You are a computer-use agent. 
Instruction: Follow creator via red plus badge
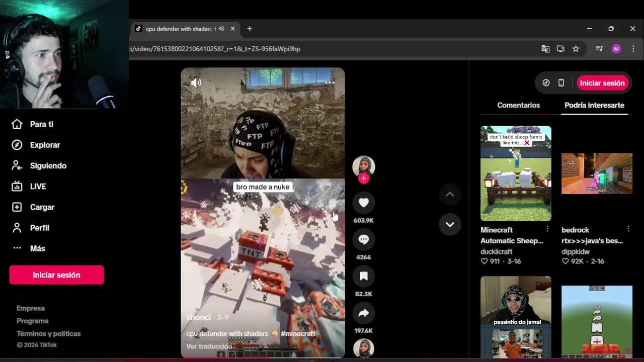pyautogui.click(x=364, y=178)
